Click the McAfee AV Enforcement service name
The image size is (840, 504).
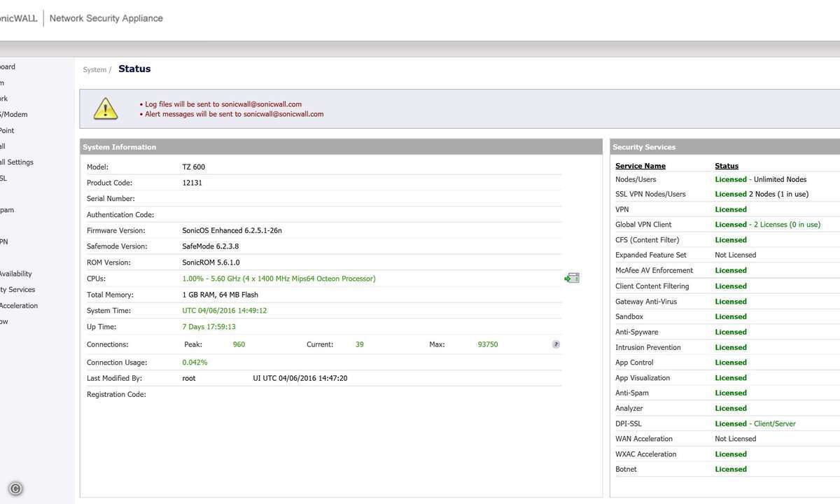coord(654,270)
